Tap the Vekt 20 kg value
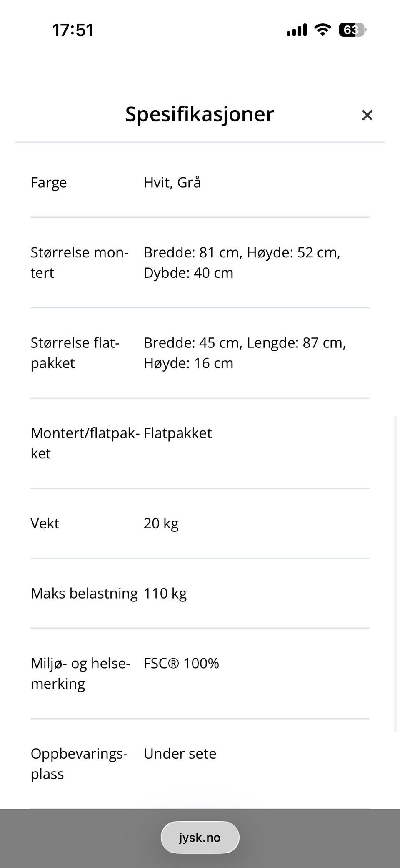Viewport: 400px width, 868px height. click(161, 523)
